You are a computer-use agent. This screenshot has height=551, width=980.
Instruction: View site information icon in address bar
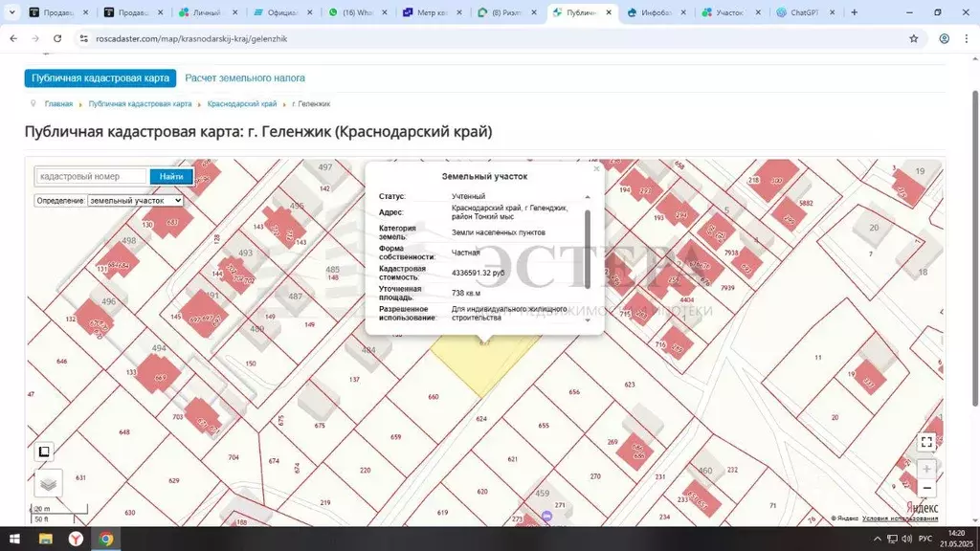click(x=83, y=38)
